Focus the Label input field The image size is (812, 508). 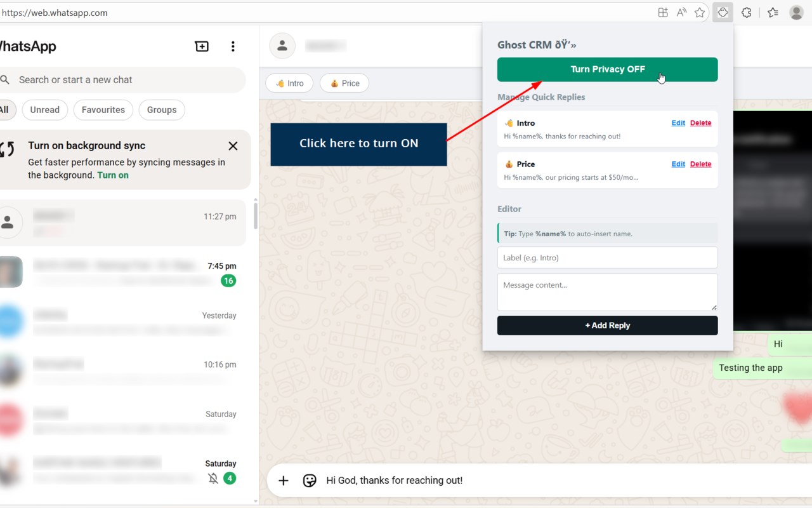pos(608,258)
